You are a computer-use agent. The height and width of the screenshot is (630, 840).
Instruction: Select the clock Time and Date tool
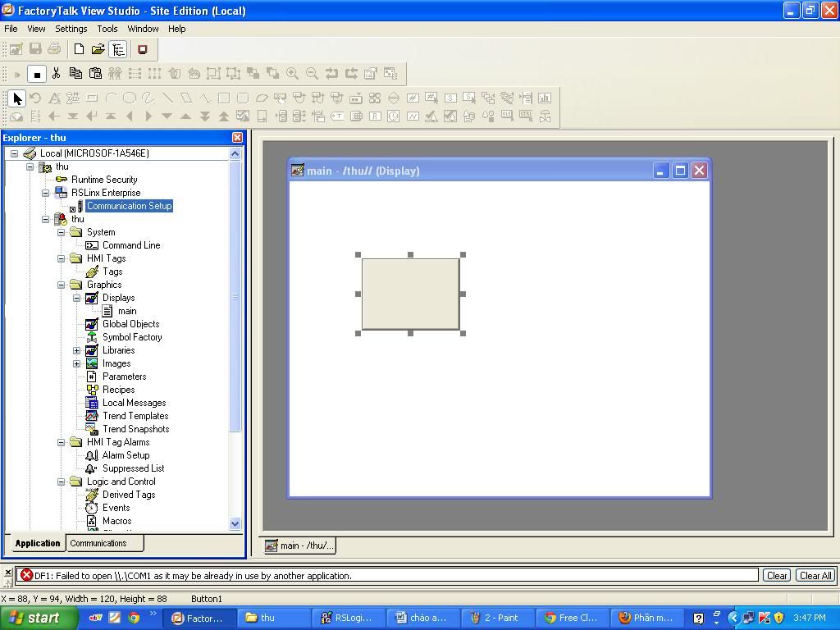393,116
